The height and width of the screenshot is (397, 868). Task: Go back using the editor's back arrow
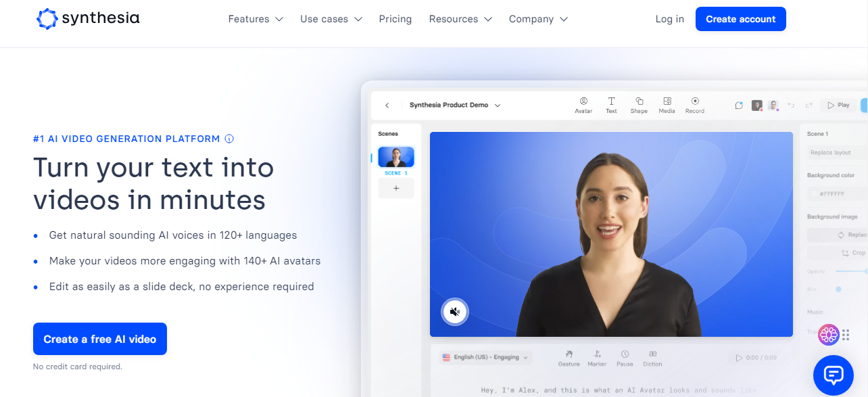(x=387, y=106)
